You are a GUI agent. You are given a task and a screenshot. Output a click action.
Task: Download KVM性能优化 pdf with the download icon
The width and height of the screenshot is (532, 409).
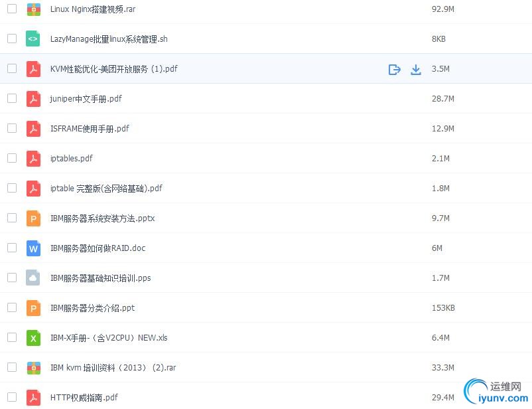tap(416, 69)
